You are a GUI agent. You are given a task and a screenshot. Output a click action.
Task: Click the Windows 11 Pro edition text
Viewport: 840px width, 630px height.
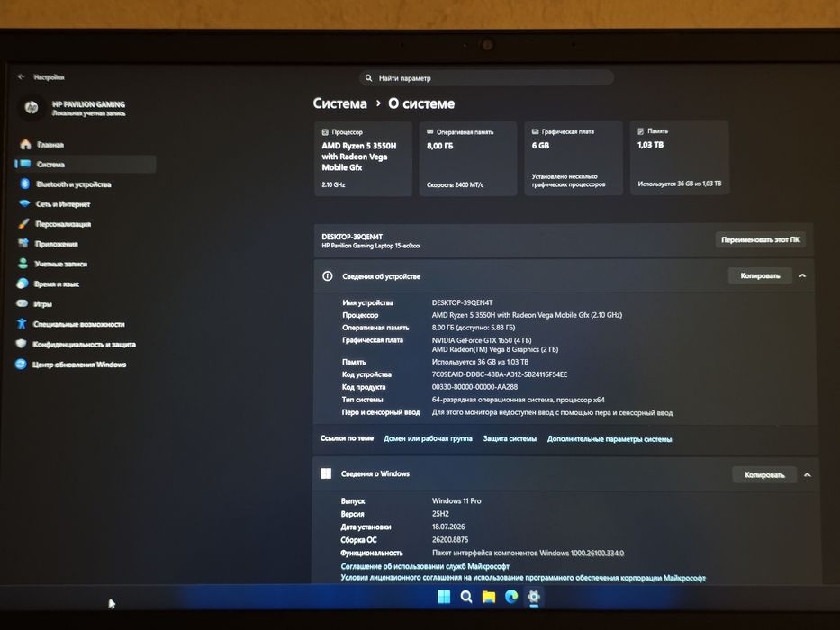[x=456, y=500]
